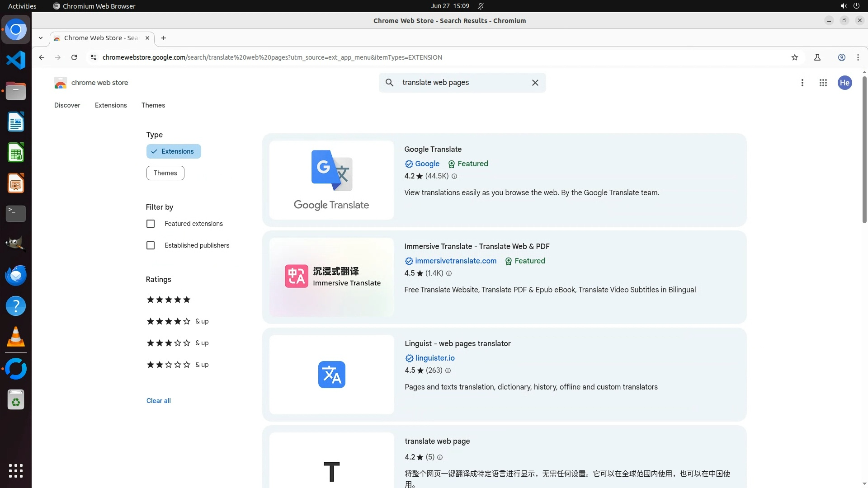868x488 pixels.
Task: Open the Themes navigation tab
Action: (153, 105)
